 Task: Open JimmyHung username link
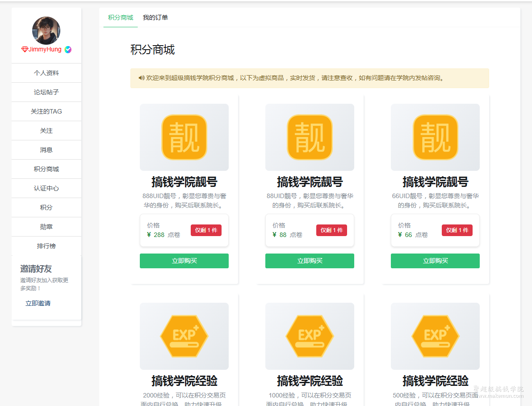pos(45,49)
